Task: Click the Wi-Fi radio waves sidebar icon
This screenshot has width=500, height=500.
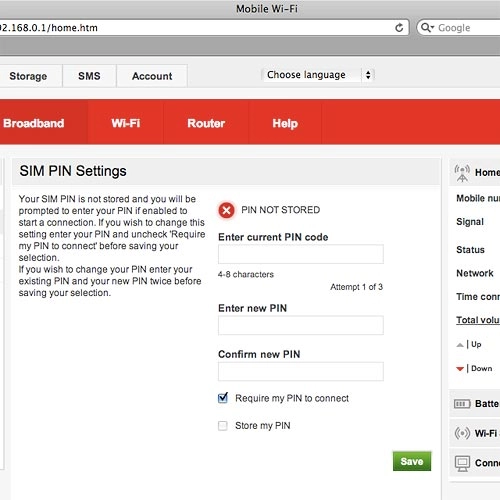Action: (x=462, y=433)
